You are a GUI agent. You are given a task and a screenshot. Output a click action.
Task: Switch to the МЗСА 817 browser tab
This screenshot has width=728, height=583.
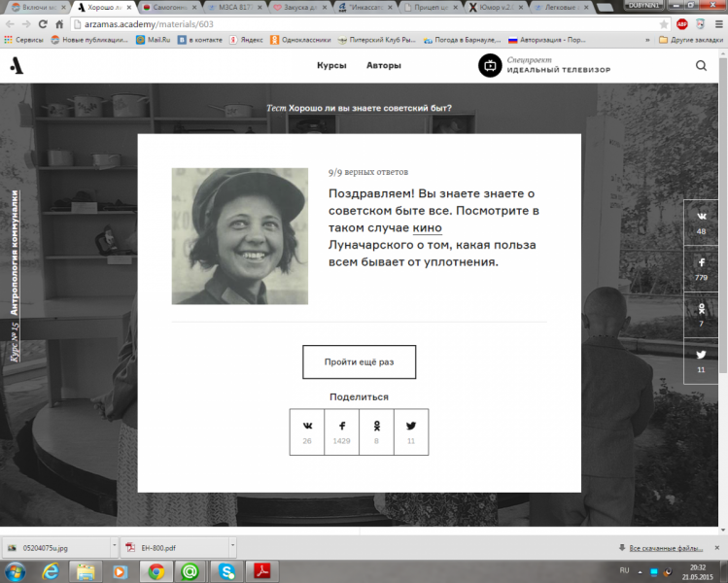pos(235,8)
